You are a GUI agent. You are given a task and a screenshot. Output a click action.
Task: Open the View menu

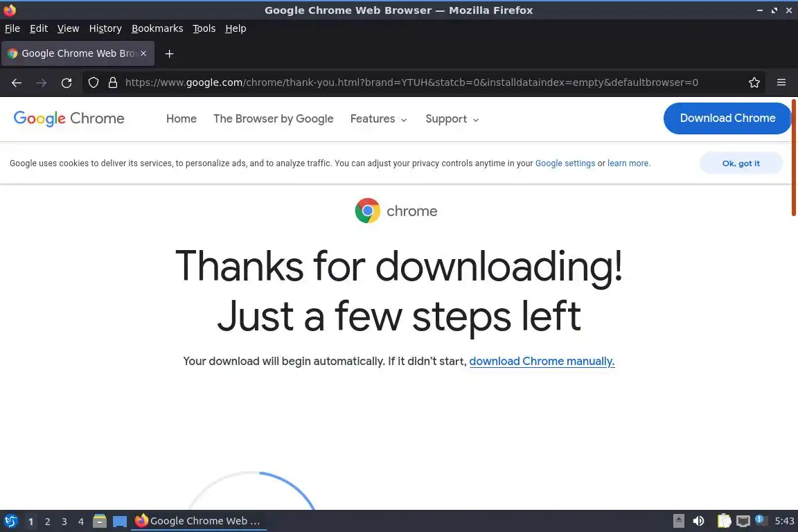point(68,28)
